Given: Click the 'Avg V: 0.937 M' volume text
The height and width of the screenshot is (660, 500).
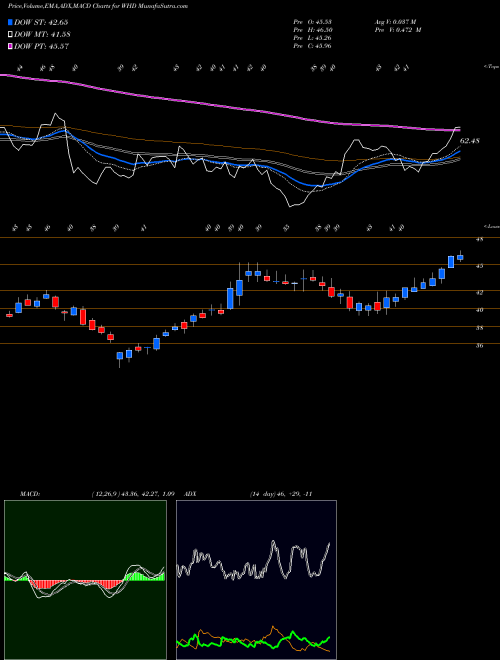Looking at the screenshot, I should click(395, 22).
